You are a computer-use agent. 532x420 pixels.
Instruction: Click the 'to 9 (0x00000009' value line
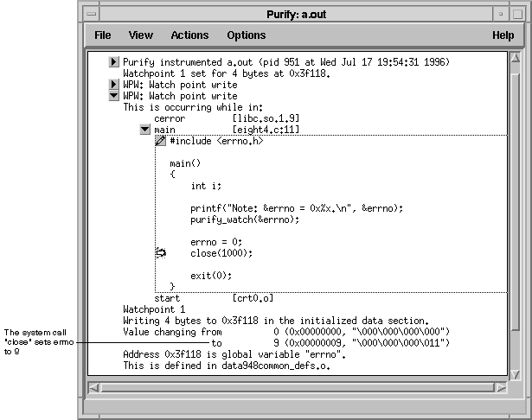pyautogui.click(x=330, y=343)
